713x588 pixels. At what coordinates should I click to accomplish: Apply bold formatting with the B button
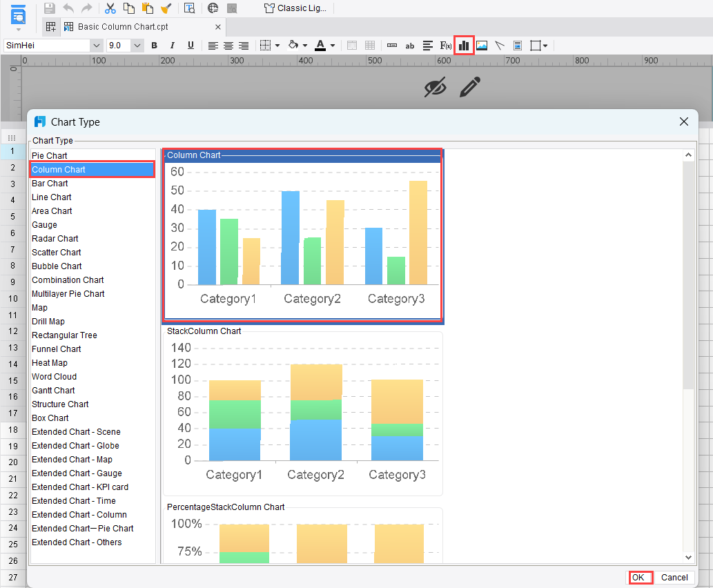(154, 45)
